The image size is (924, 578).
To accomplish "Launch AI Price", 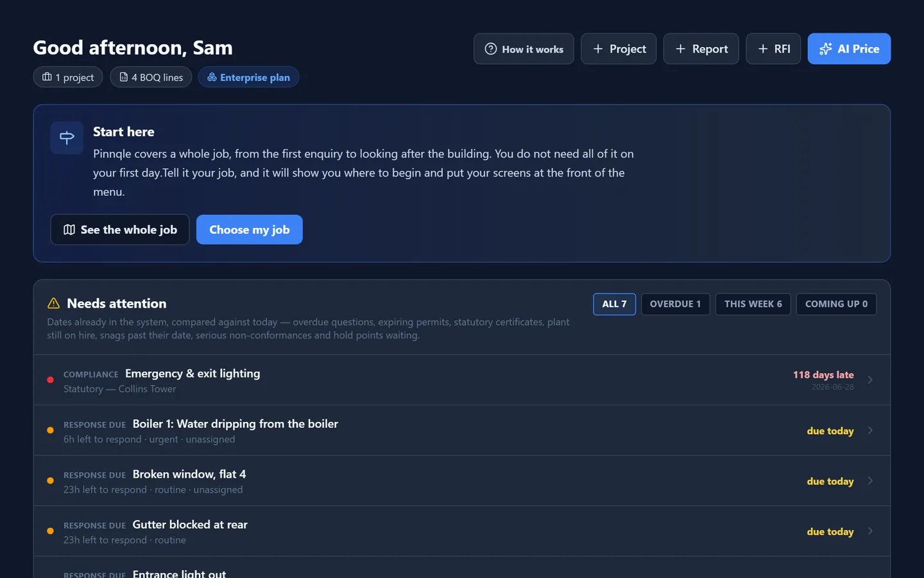I will [x=849, y=49].
